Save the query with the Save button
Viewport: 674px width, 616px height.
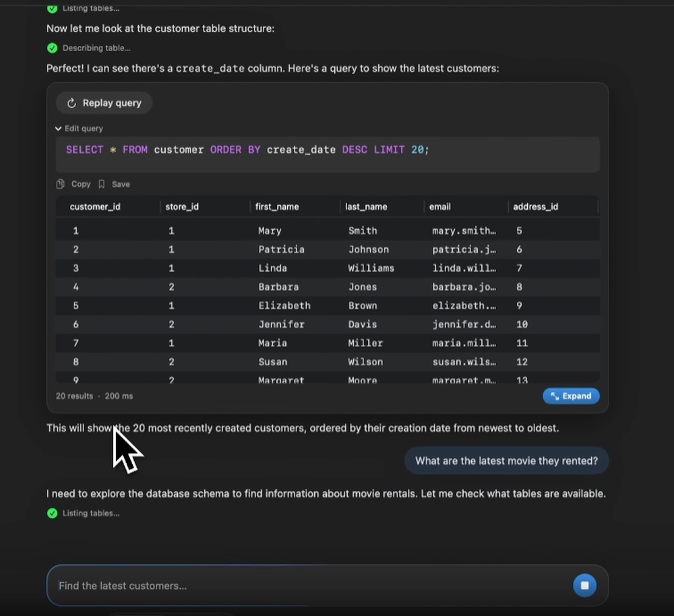tap(114, 184)
